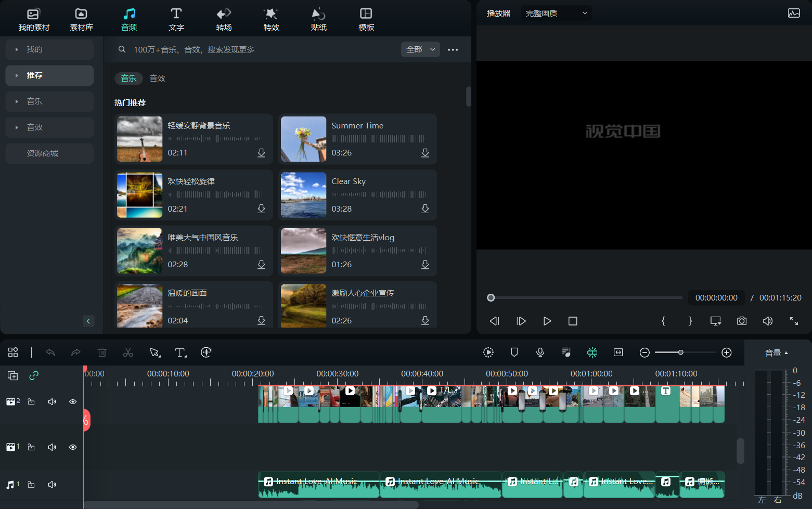Viewport: 812px width, 509px height.
Task: Select the 音效 sub-tab
Action: pos(157,79)
